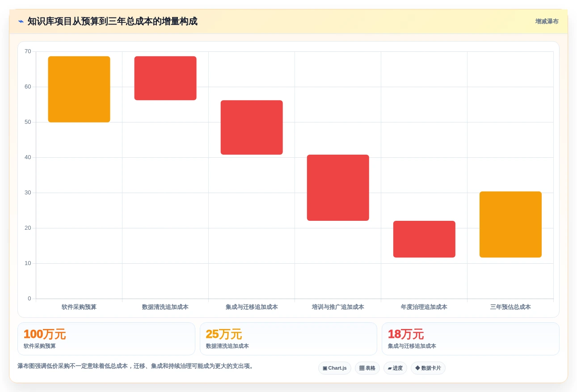Click the y-axis value 30
Viewport: 577px width, 392px height.
point(28,193)
